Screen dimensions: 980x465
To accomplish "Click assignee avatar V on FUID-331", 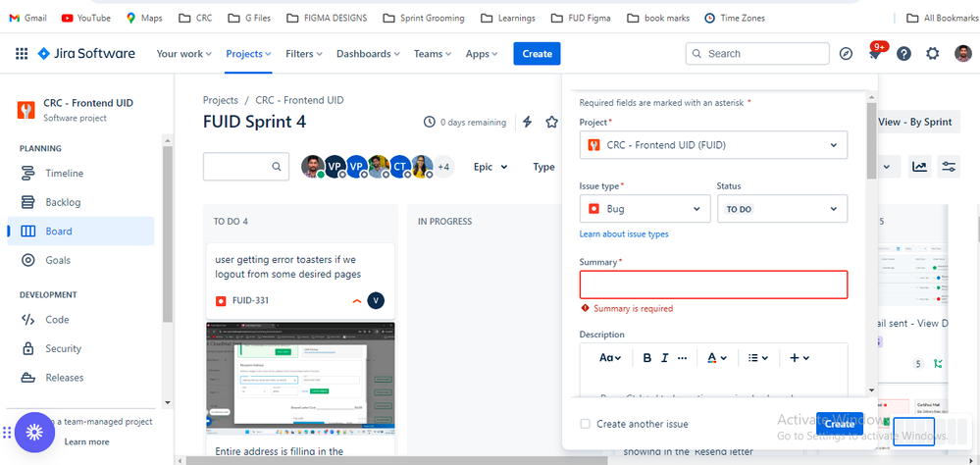I will point(376,300).
